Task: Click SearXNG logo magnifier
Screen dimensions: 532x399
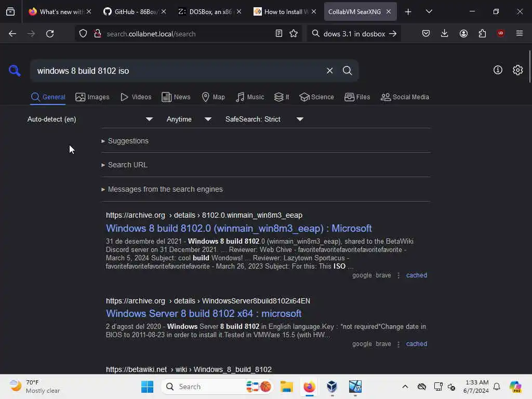Action: (x=14, y=71)
